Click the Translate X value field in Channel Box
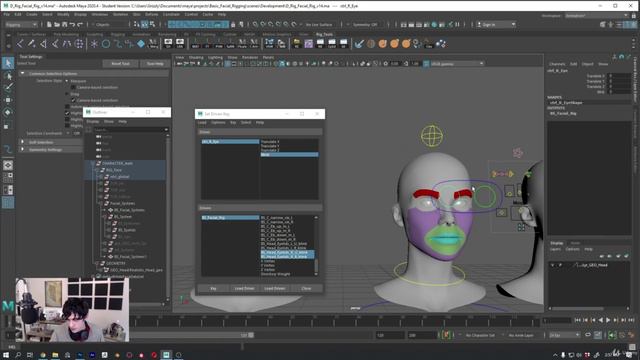 click(x=619, y=76)
